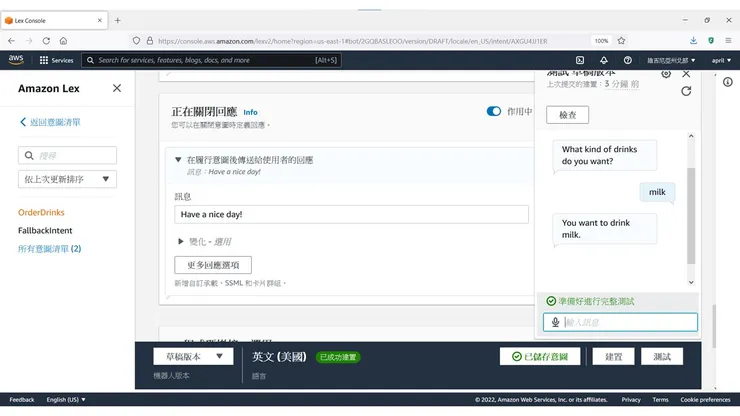Image resolution: width=740 pixels, height=416 pixels.
Task: Close the Amazon Lex sidebar
Action: pyautogui.click(x=117, y=88)
